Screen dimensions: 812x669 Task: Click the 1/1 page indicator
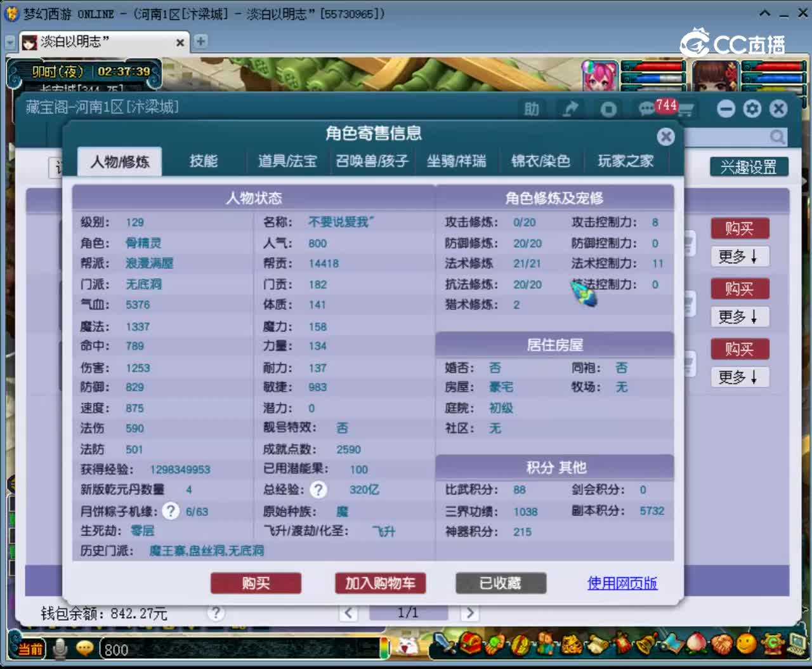(408, 613)
